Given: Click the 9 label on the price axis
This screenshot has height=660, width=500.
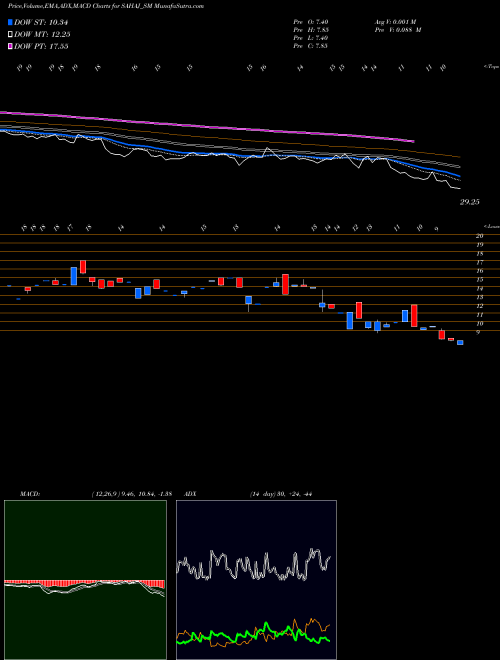Looking at the screenshot, I should (478, 332).
